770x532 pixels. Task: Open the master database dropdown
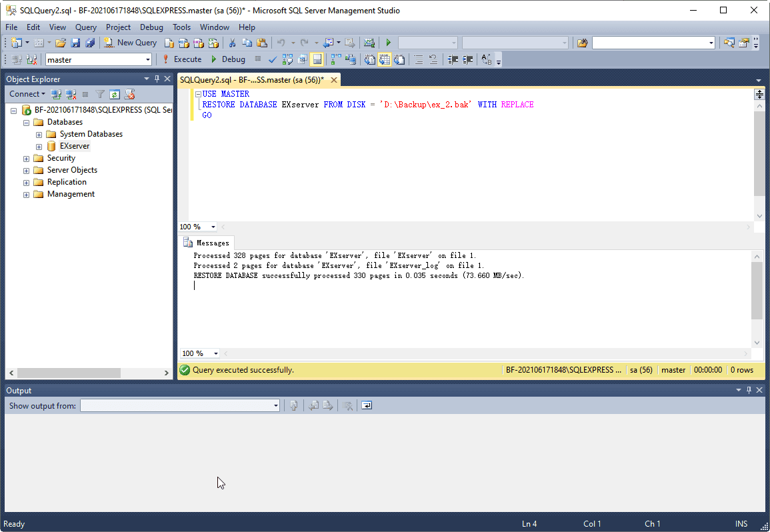click(148, 59)
